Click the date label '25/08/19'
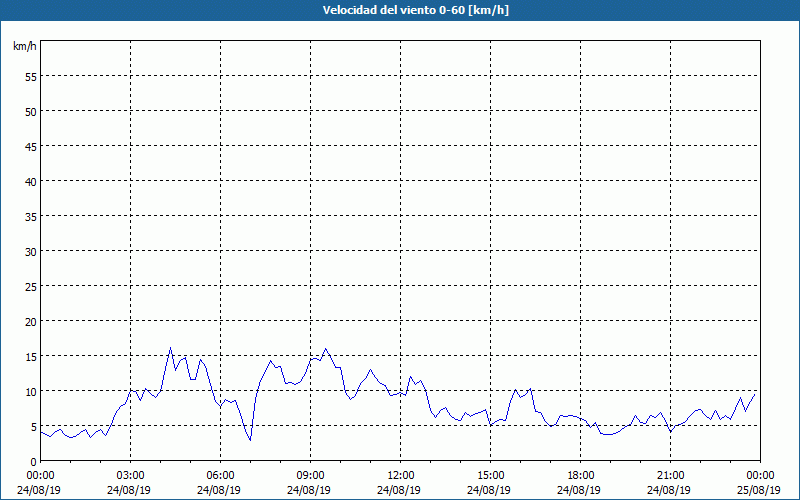 [759, 490]
